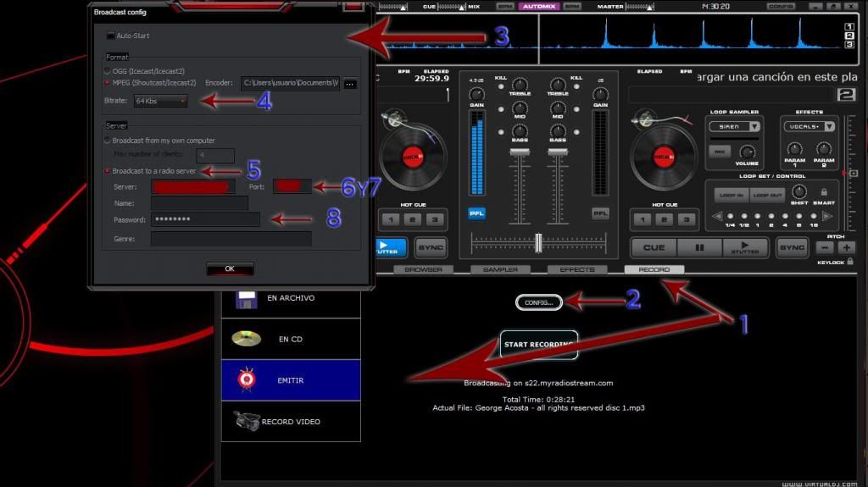
Task: Click the crossfader handle
Action: pyautogui.click(x=538, y=244)
